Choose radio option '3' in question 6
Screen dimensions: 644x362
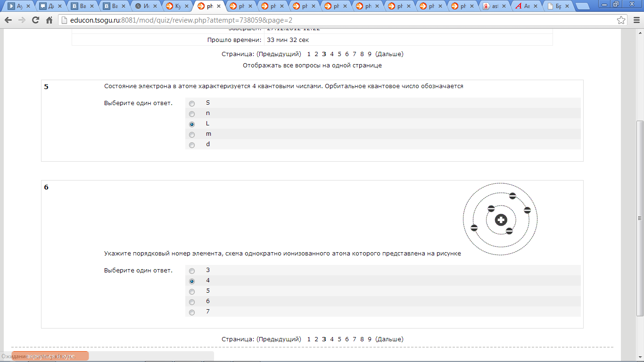pos(192,271)
